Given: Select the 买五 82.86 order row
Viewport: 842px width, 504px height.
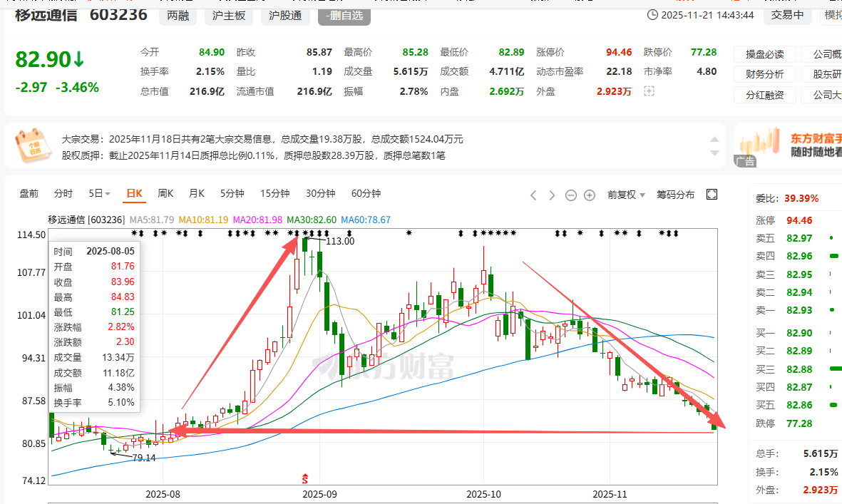Looking at the screenshot, I should (798, 405).
